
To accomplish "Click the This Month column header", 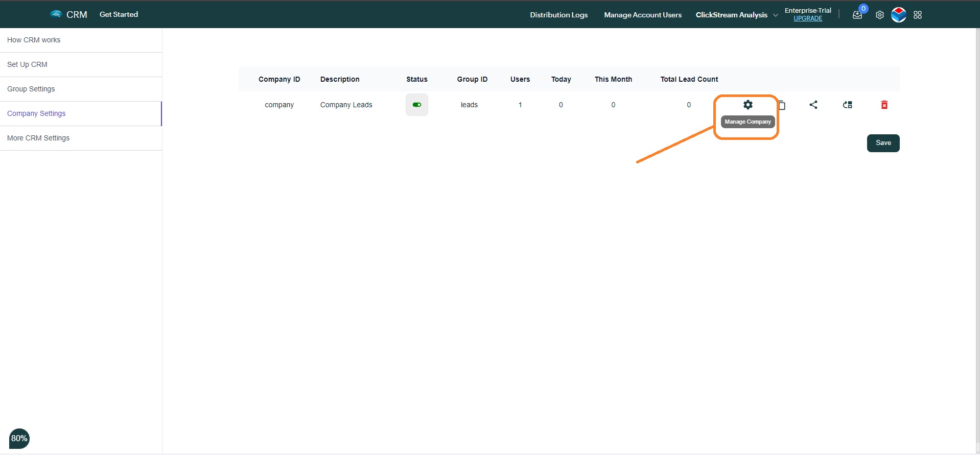I will 613,79.
